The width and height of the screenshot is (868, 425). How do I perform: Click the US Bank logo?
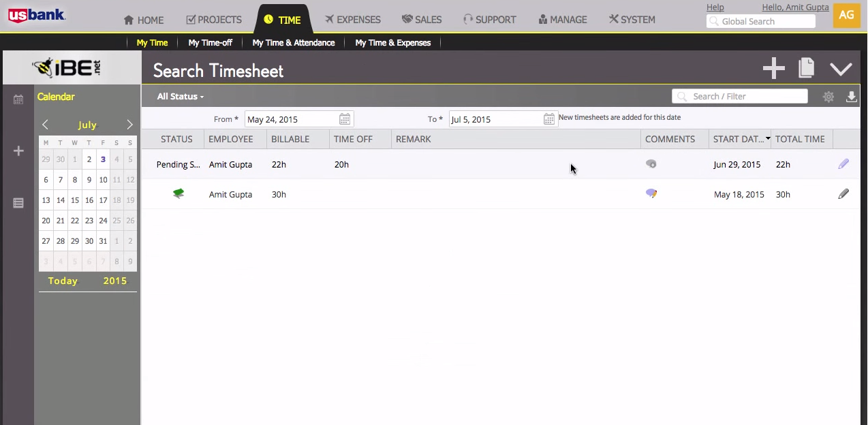(37, 15)
